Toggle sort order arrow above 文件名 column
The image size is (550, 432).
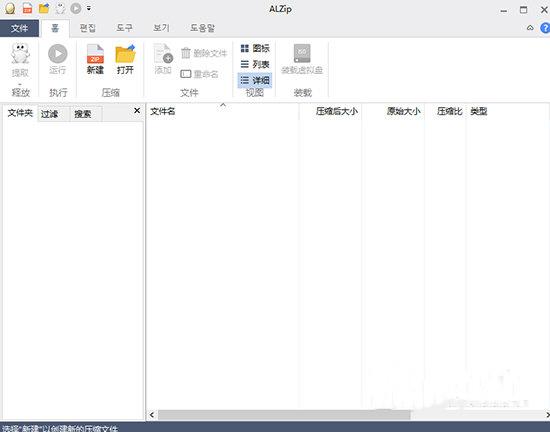[x=223, y=104]
